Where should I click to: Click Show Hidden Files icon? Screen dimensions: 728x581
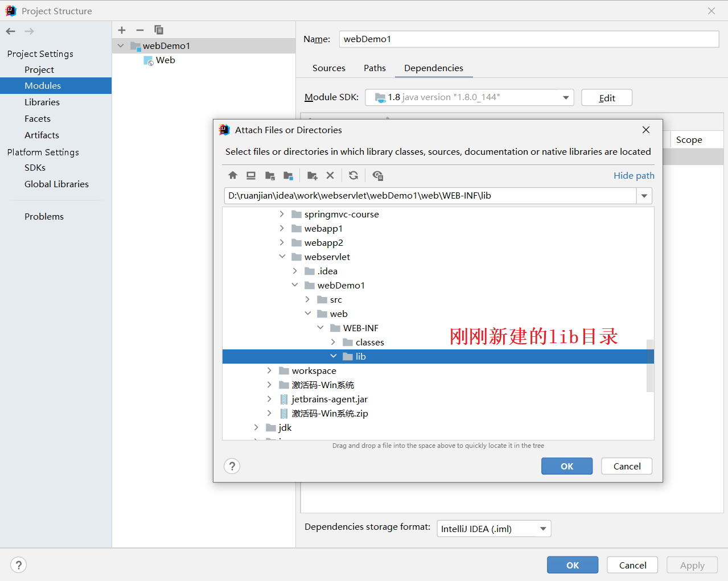pyautogui.click(x=377, y=175)
